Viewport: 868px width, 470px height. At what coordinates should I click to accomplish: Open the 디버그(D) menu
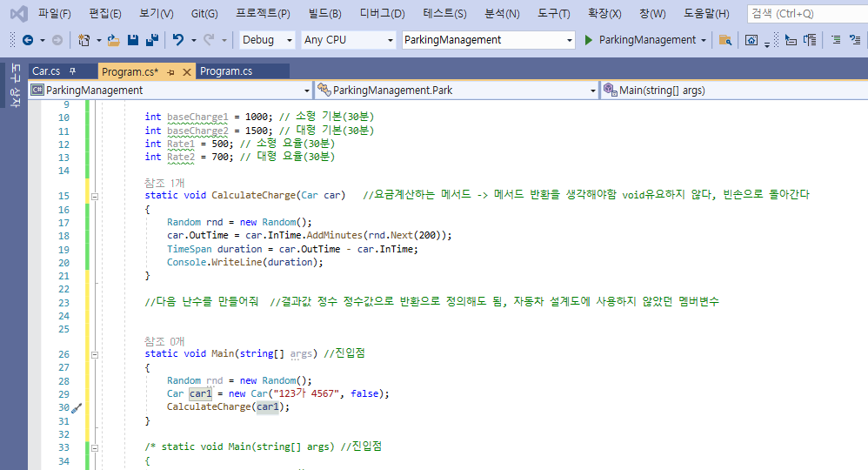tap(383, 13)
